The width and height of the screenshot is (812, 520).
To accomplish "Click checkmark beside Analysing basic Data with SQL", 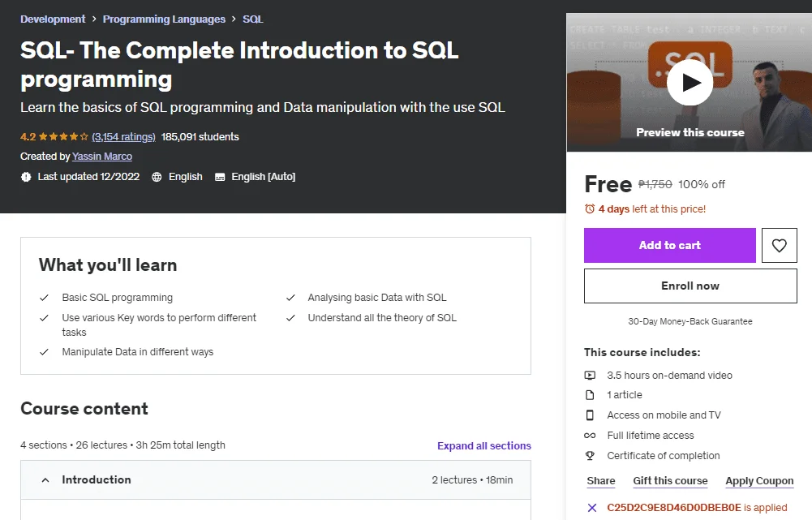I will [x=290, y=297].
